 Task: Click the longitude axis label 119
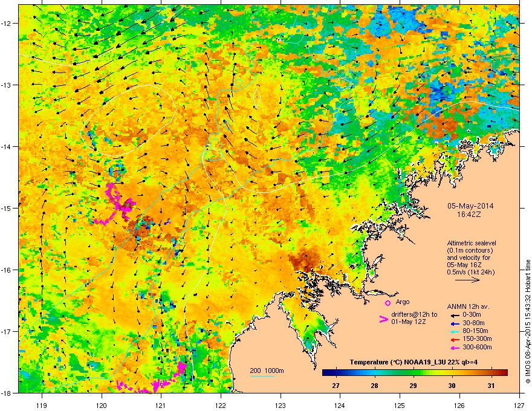[x=42, y=405]
